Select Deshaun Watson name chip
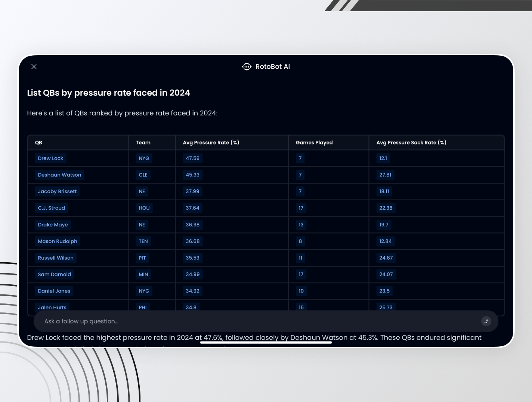 click(59, 175)
